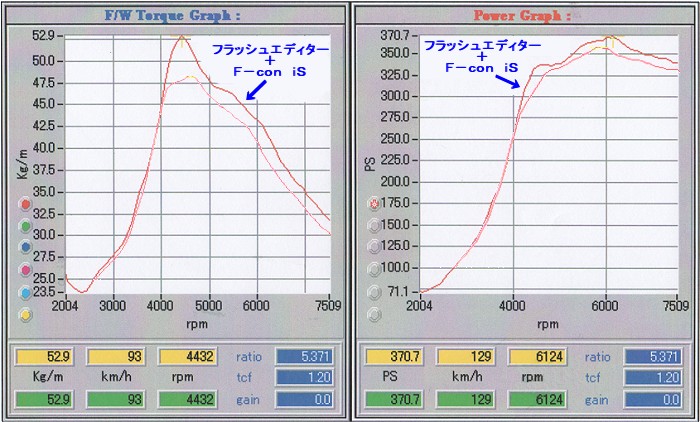700x422 pixels.
Task: Click the 'Kg/m' axis label on Torque graph
Action: point(22,164)
